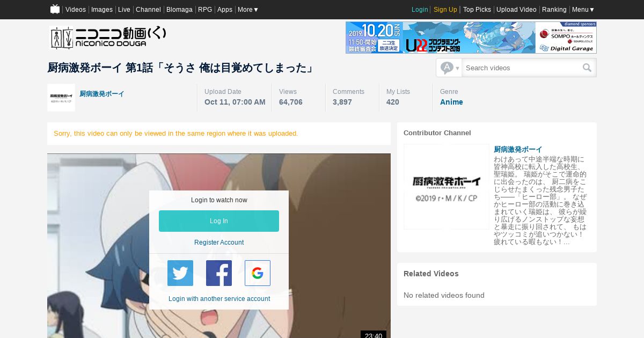Go to the Ranking page

tap(554, 10)
